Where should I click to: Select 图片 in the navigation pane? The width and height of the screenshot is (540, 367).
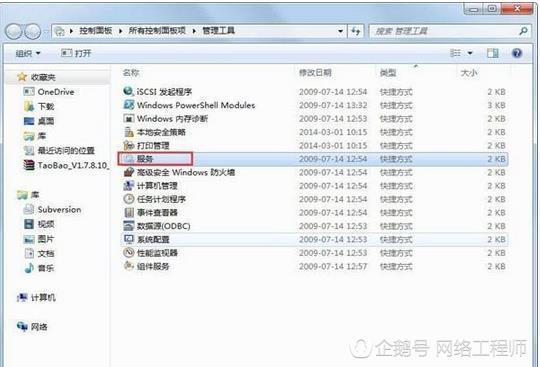coord(46,239)
